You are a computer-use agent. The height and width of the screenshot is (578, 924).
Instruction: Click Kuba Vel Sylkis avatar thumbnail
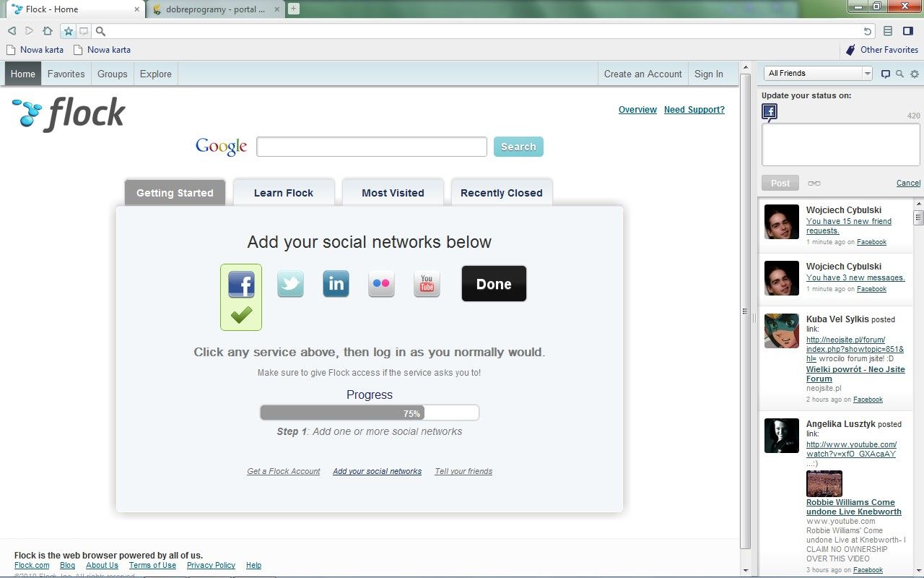(x=782, y=331)
